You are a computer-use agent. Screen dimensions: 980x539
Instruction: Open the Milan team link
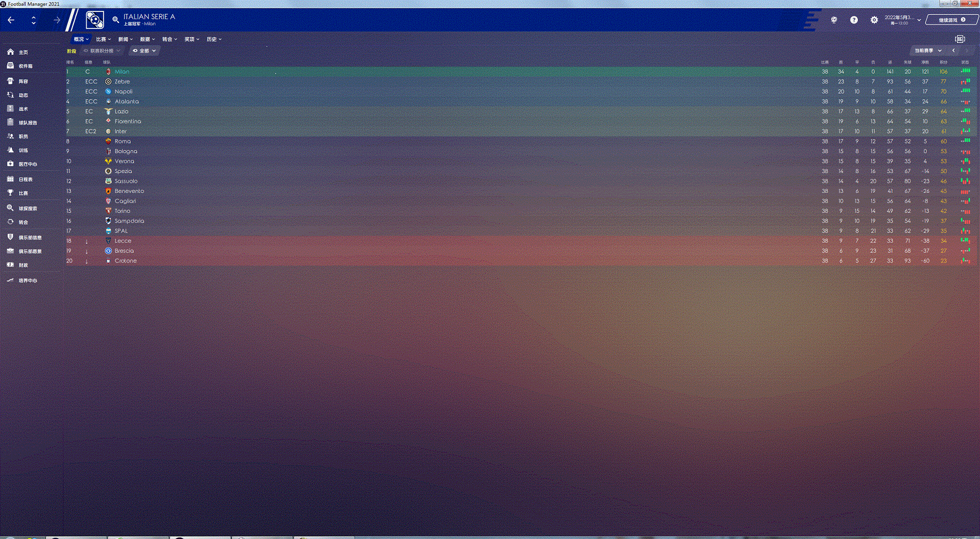(x=122, y=71)
